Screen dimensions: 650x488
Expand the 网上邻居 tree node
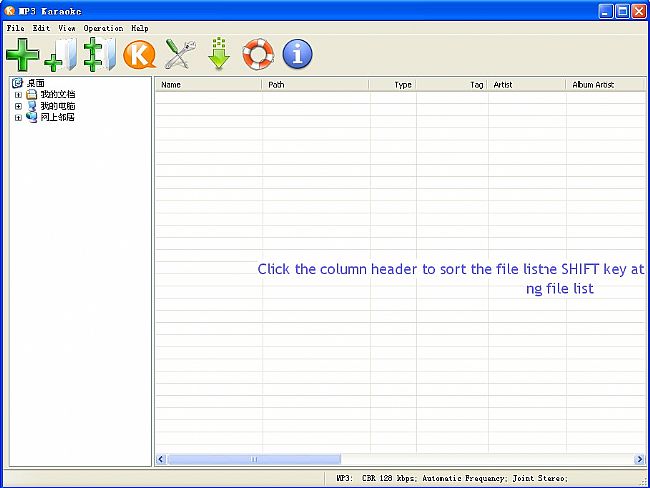click(x=18, y=118)
